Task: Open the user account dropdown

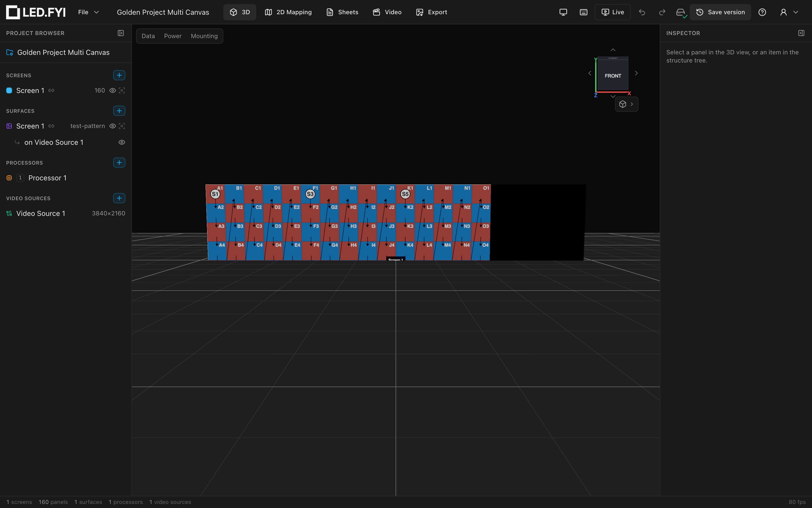Action: (789, 12)
